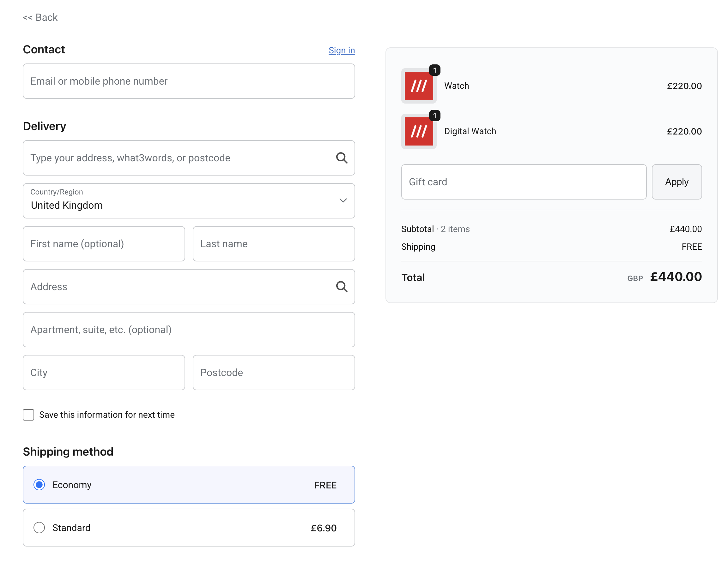Click the 'United Kingdom' country value

click(67, 205)
